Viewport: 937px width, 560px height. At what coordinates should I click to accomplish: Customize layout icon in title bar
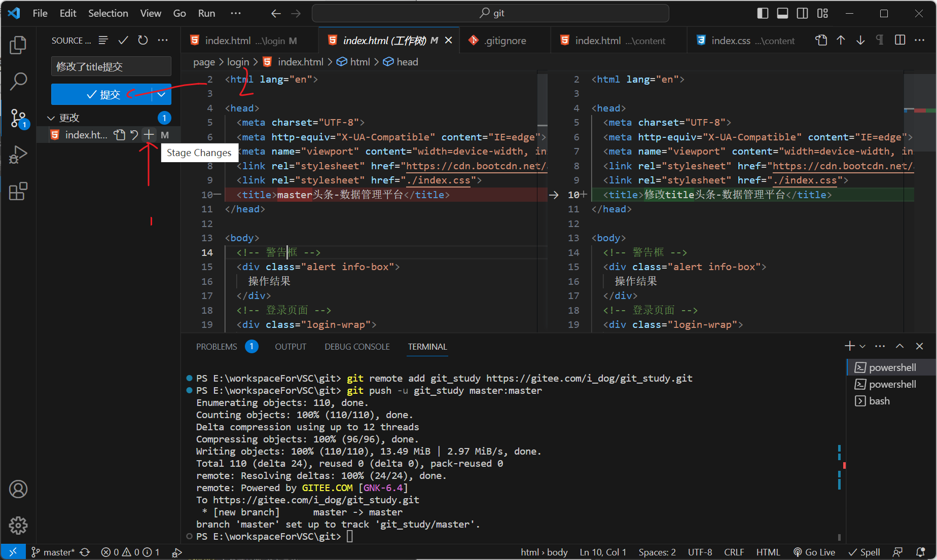coord(822,13)
